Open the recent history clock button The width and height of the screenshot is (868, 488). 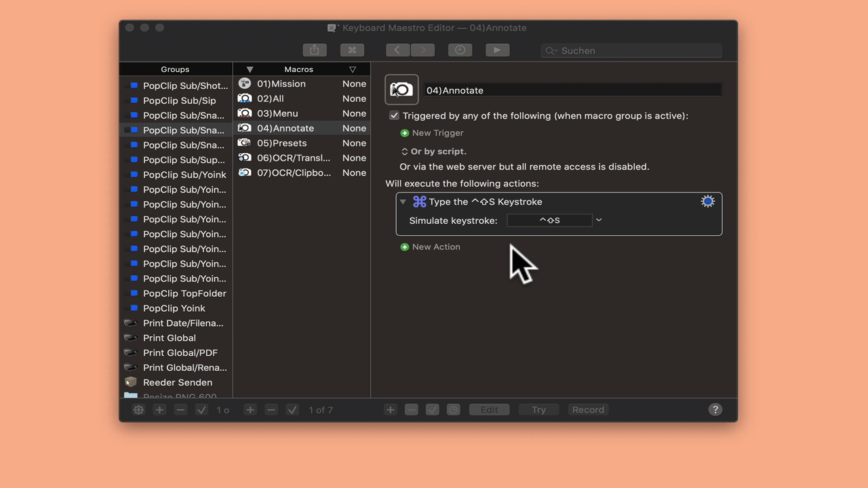[x=460, y=50]
